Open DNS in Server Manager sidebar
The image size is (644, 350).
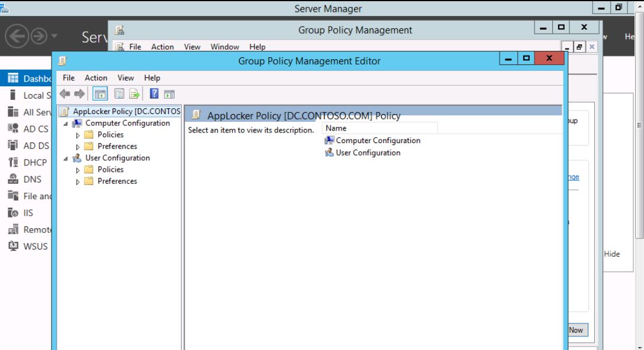pos(32,179)
